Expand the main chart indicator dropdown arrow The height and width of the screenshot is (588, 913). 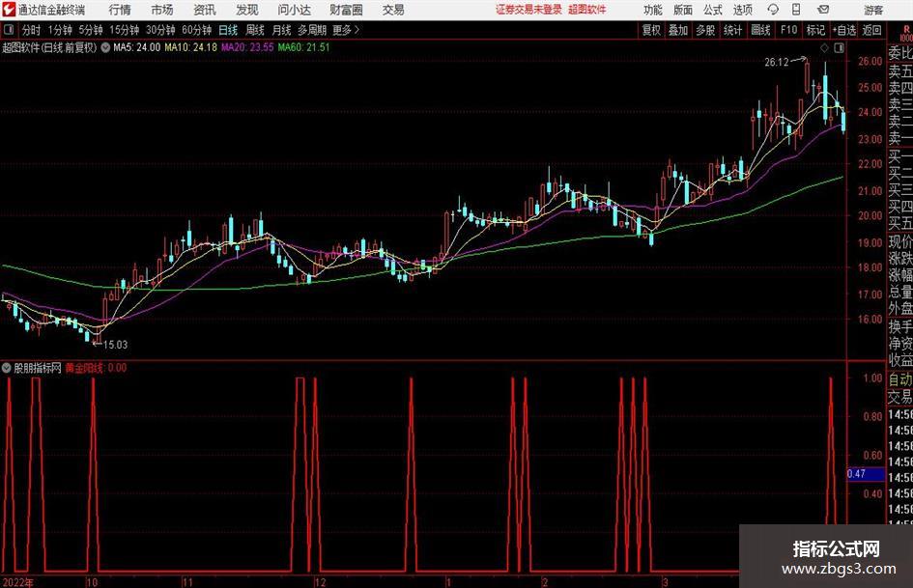pyautogui.click(x=105, y=47)
